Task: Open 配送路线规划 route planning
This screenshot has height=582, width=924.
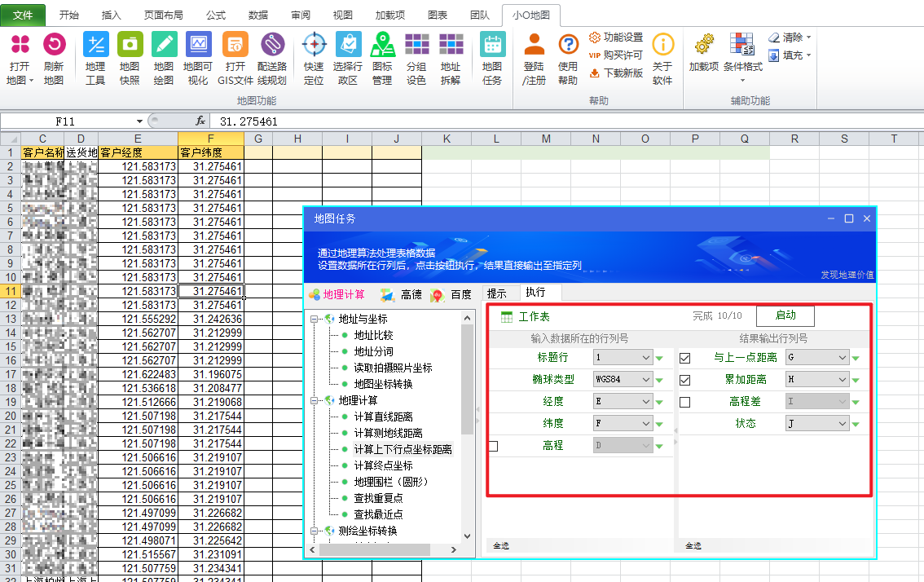Action: point(272,59)
